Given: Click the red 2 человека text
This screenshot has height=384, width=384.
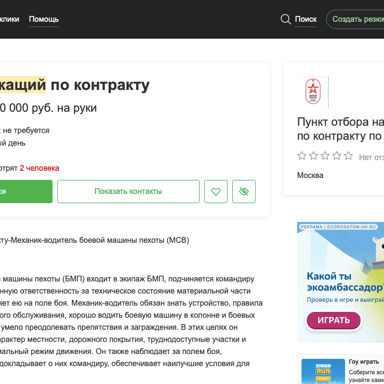Looking at the screenshot, I should click(x=39, y=168).
